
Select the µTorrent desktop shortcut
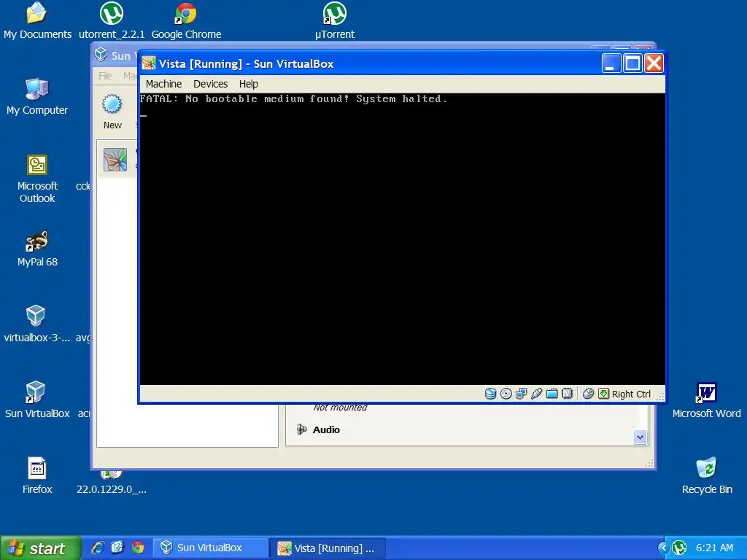tap(335, 21)
